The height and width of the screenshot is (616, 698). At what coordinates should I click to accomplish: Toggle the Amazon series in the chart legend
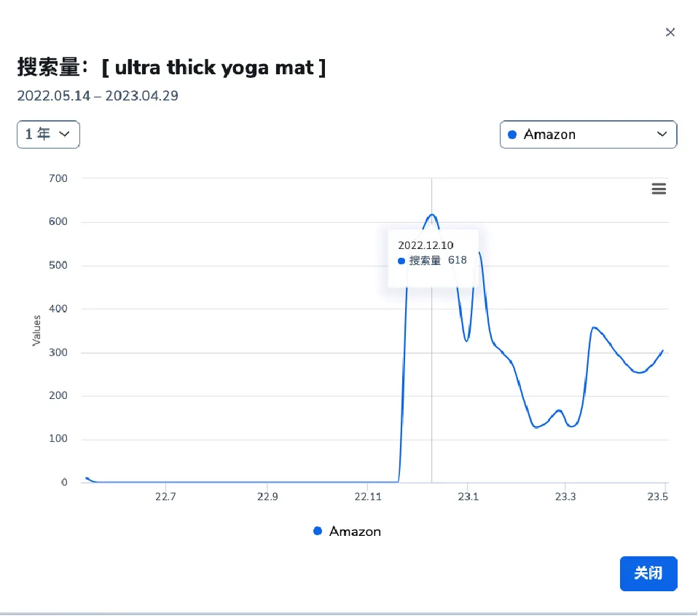tap(348, 531)
